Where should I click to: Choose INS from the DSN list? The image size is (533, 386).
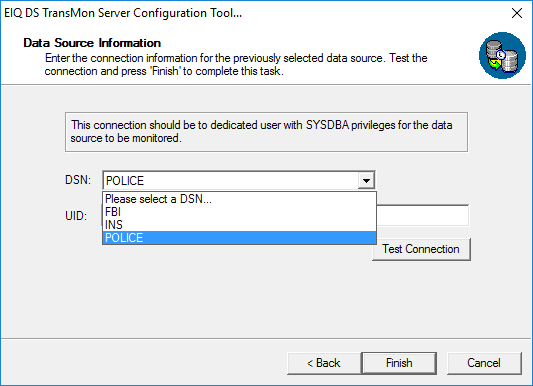[239, 225]
